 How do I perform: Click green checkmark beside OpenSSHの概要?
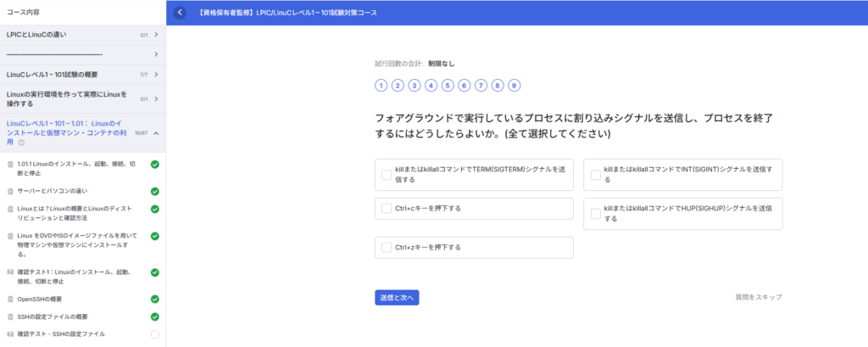[x=155, y=299]
